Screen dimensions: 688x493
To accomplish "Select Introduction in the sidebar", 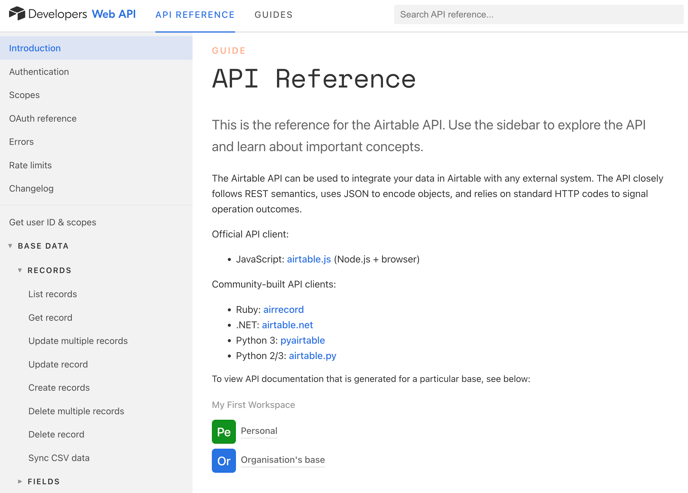I will coord(96,48).
